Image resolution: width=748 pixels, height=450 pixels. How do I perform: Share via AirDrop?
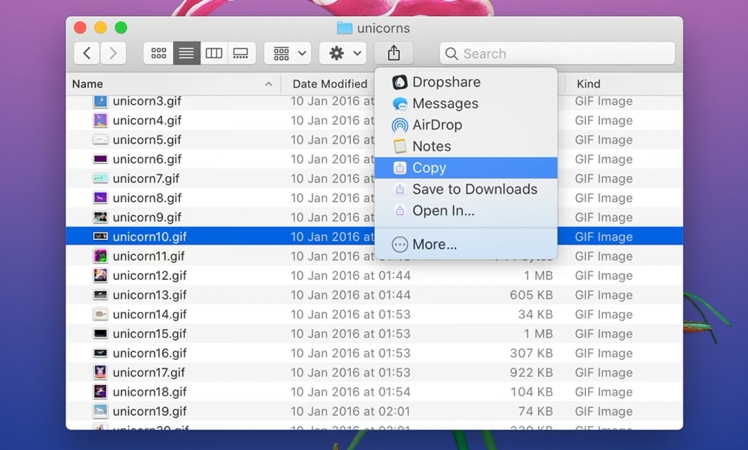click(x=437, y=125)
